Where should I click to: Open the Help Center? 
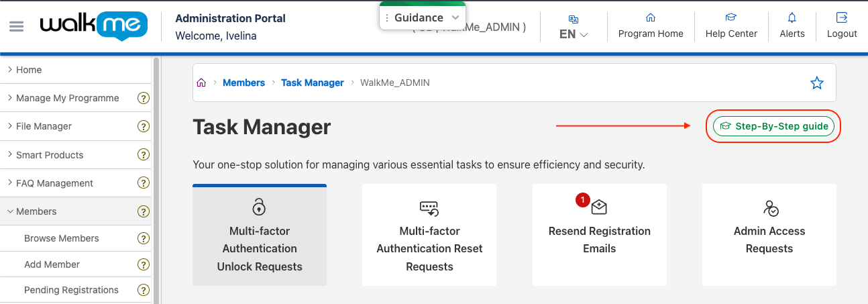(731, 26)
